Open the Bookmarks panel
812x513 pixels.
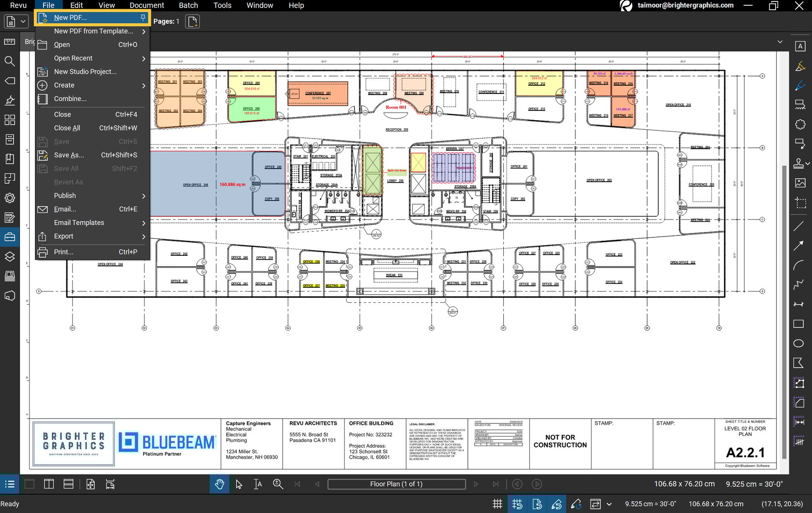tap(9, 158)
